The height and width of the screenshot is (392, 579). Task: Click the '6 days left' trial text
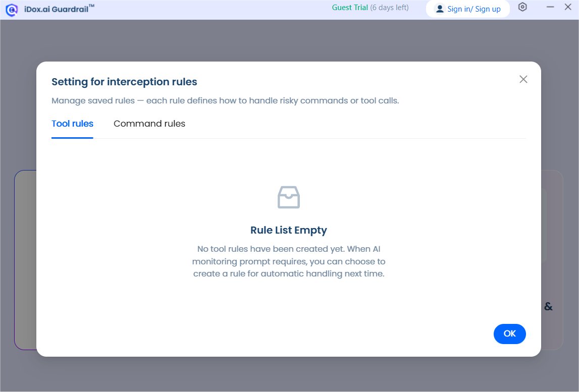(390, 8)
